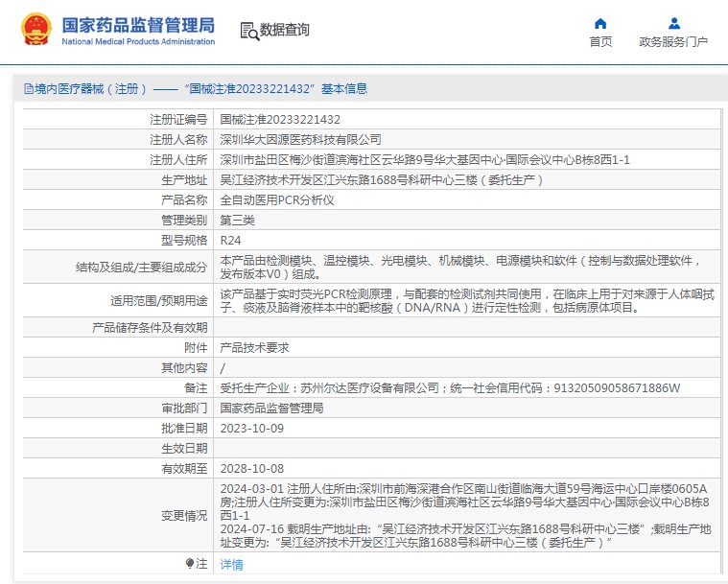Select approval date 2023-10-09
The height and width of the screenshot is (584, 728).
(251, 429)
